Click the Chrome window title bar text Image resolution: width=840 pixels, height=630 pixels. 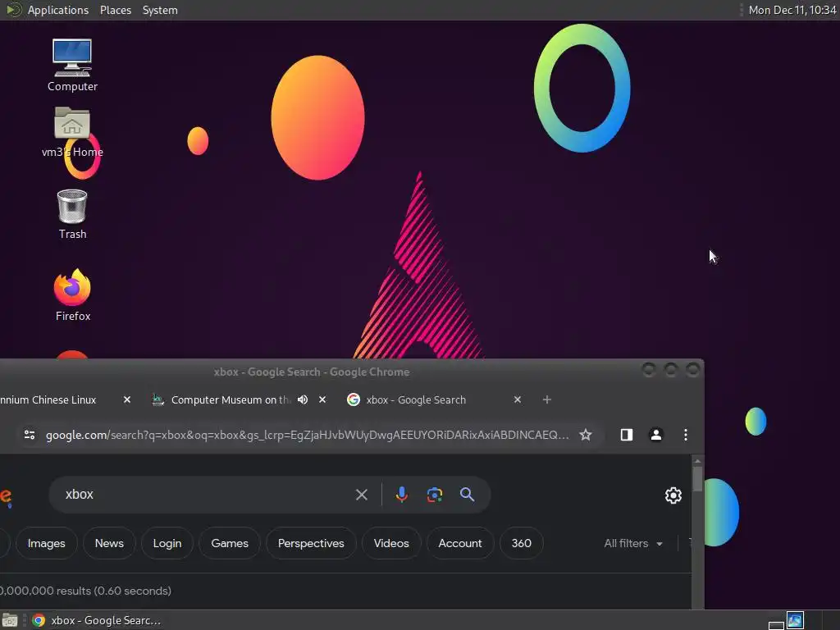[311, 372]
